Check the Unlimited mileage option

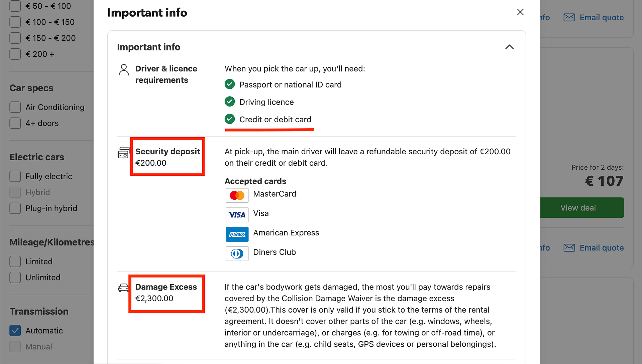[x=15, y=278]
